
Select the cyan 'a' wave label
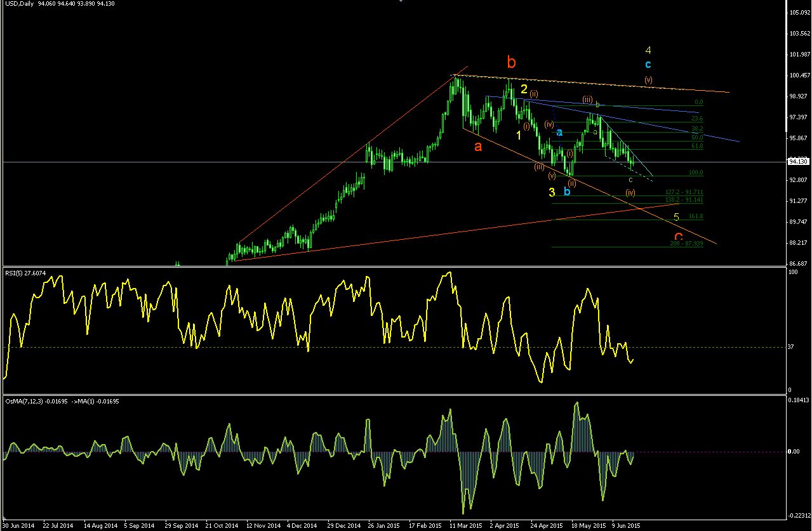[559, 133]
